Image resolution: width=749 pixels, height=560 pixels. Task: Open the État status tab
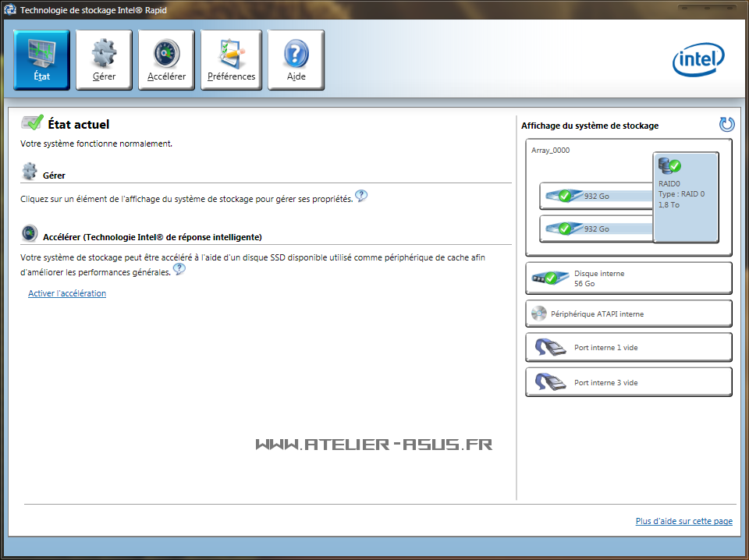[41, 60]
